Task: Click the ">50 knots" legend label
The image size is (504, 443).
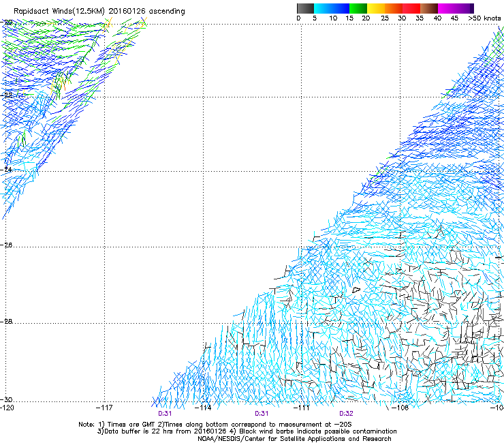Action: coord(484,18)
